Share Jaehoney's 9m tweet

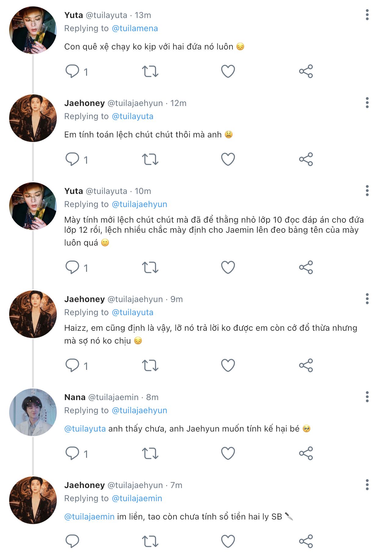pyautogui.click(x=306, y=366)
